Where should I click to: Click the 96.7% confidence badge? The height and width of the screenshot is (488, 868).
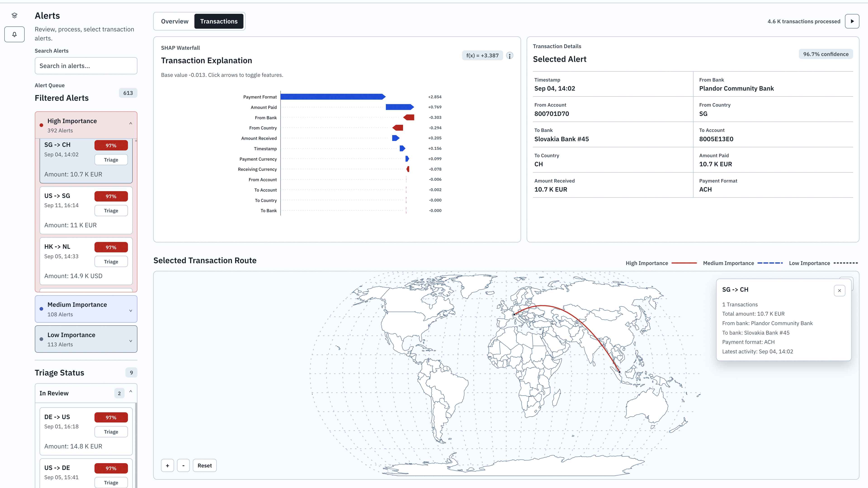[x=826, y=54]
